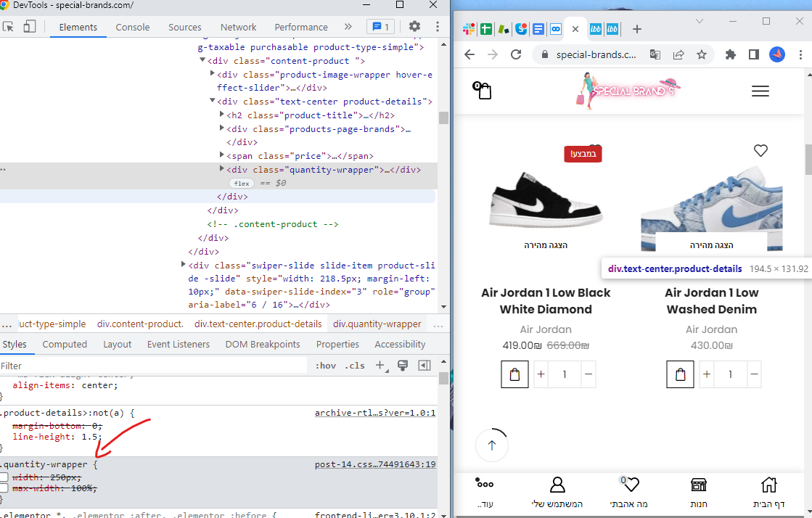Add Black White Diamond to cart
The image size is (812, 518).
[514, 374]
